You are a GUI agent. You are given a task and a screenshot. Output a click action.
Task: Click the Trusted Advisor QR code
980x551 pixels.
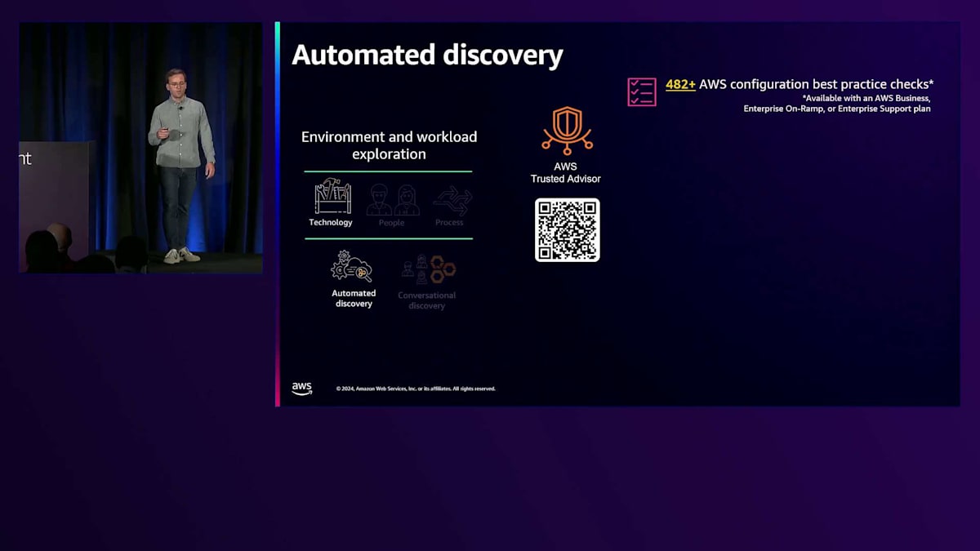(568, 230)
